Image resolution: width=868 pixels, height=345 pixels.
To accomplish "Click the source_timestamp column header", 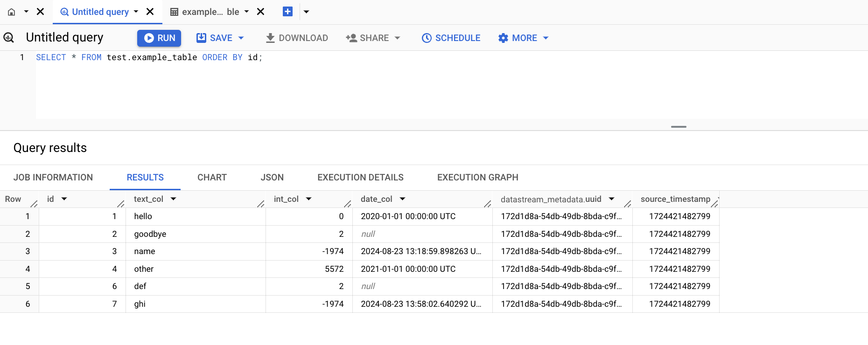I will click(x=675, y=199).
